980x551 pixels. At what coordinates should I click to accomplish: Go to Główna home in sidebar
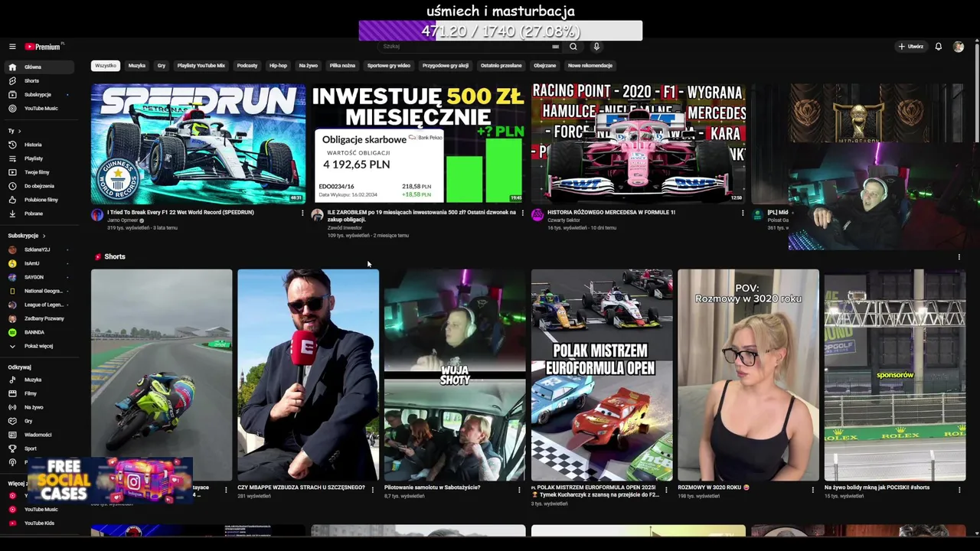pos(38,67)
